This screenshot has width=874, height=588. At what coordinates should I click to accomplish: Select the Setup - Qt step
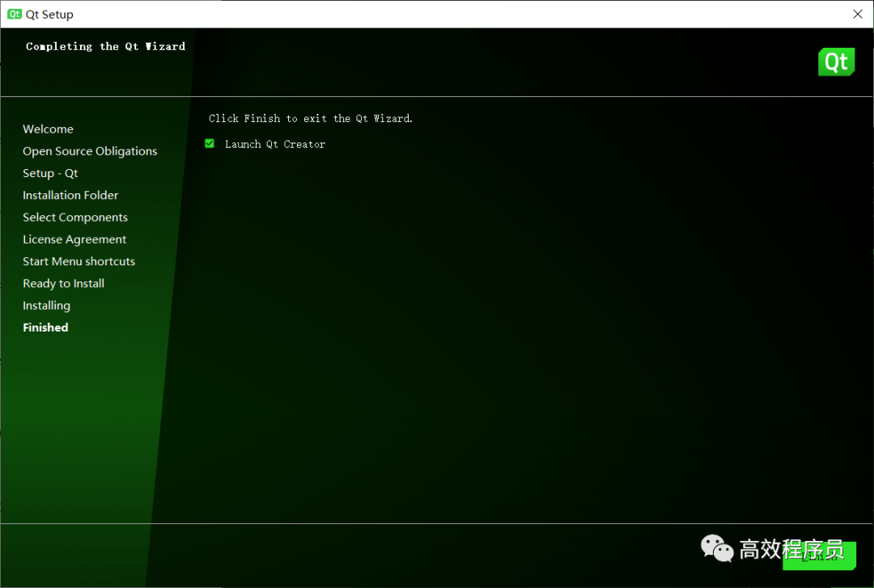click(50, 173)
